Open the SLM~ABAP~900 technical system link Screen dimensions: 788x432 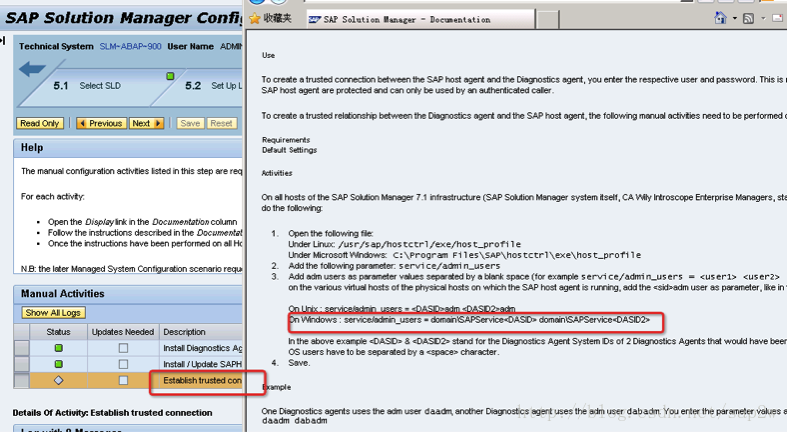pos(130,46)
